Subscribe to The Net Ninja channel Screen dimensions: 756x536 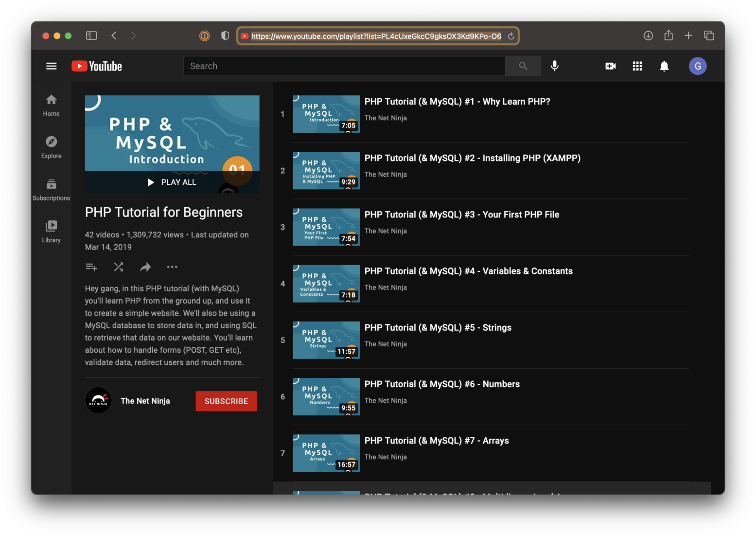point(226,401)
